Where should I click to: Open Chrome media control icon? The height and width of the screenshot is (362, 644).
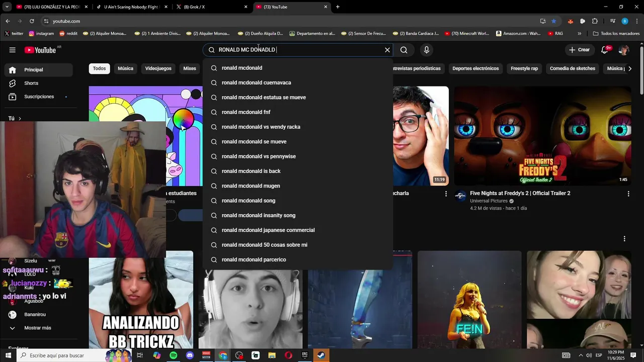[x=612, y=21]
